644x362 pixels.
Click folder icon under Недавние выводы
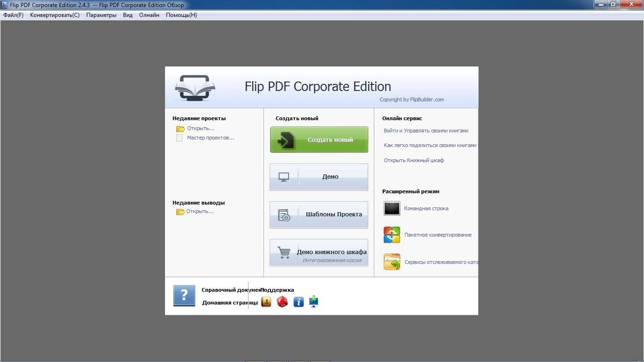coord(180,212)
